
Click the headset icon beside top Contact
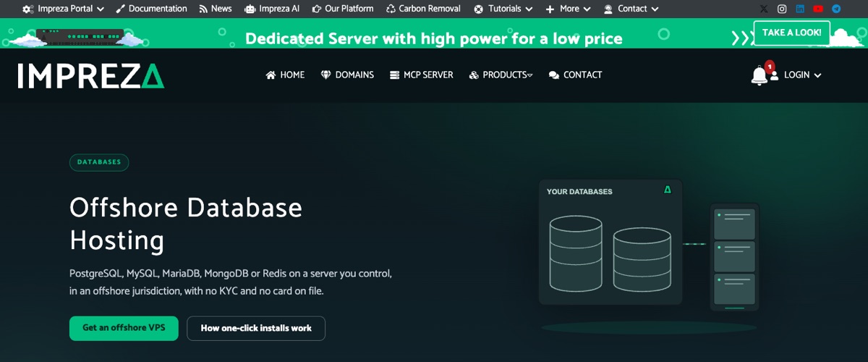click(x=608, y=9)
